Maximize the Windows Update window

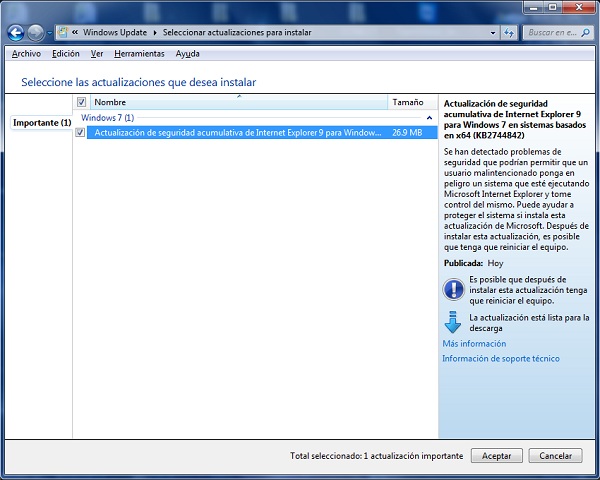click(553, 7)
